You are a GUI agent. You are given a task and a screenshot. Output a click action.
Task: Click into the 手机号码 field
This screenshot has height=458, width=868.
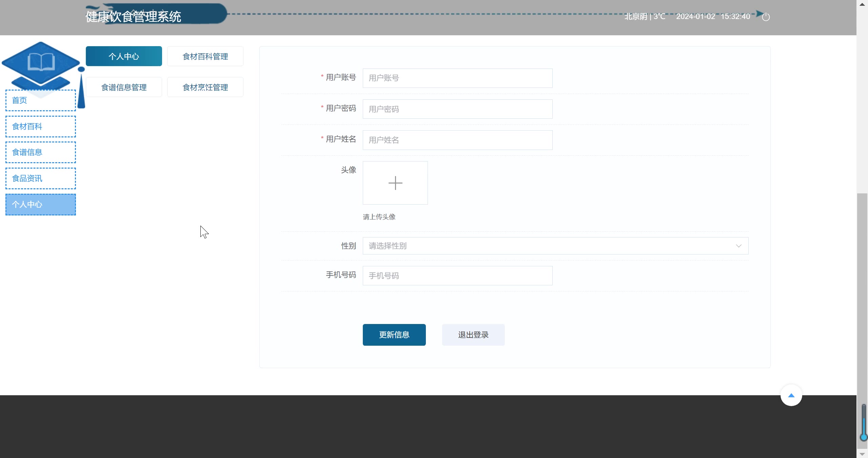457,275
